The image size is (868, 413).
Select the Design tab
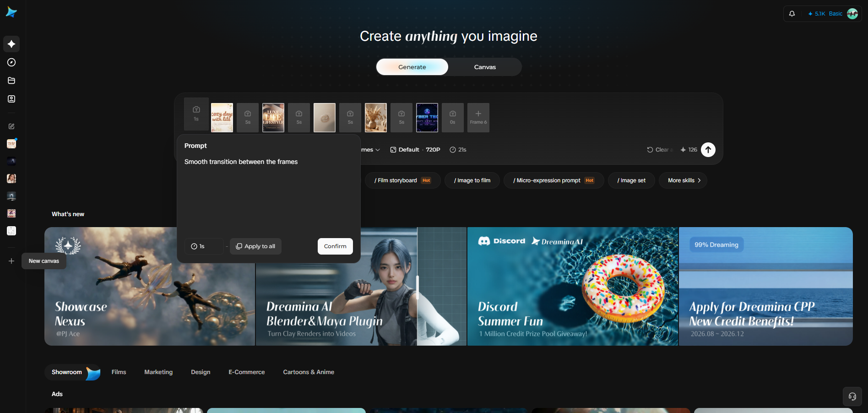coord(201,372)
